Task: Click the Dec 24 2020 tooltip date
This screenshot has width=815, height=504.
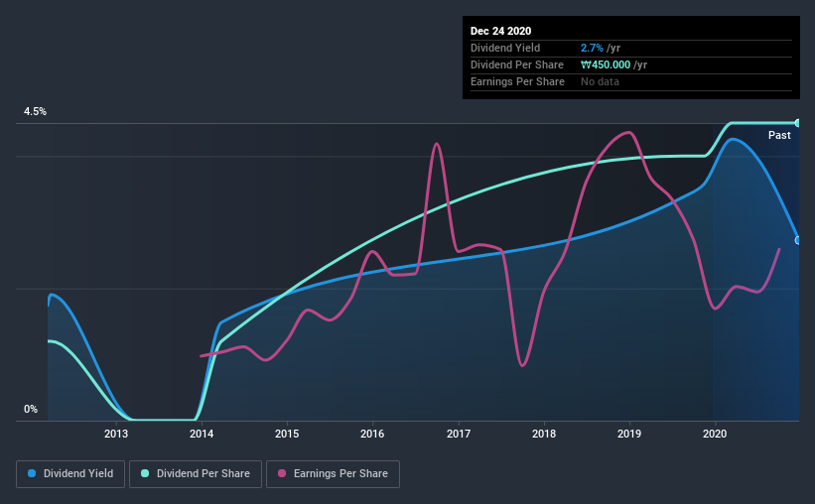Action: tap(500, 31)
